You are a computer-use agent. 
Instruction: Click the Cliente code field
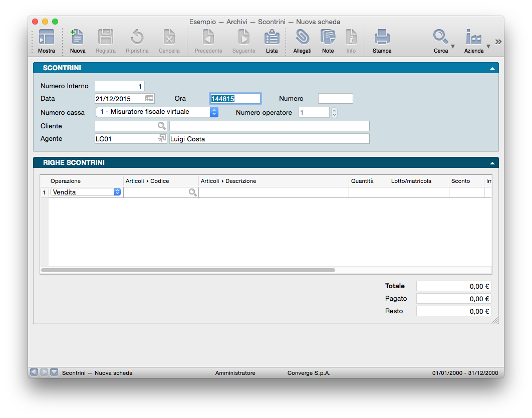[x=126, y=126]
